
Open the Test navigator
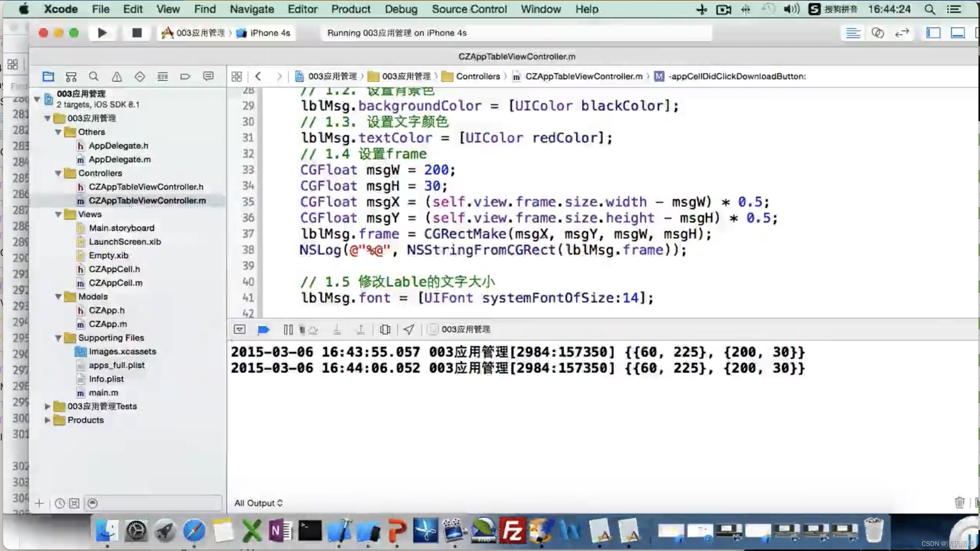coord(139,77)
